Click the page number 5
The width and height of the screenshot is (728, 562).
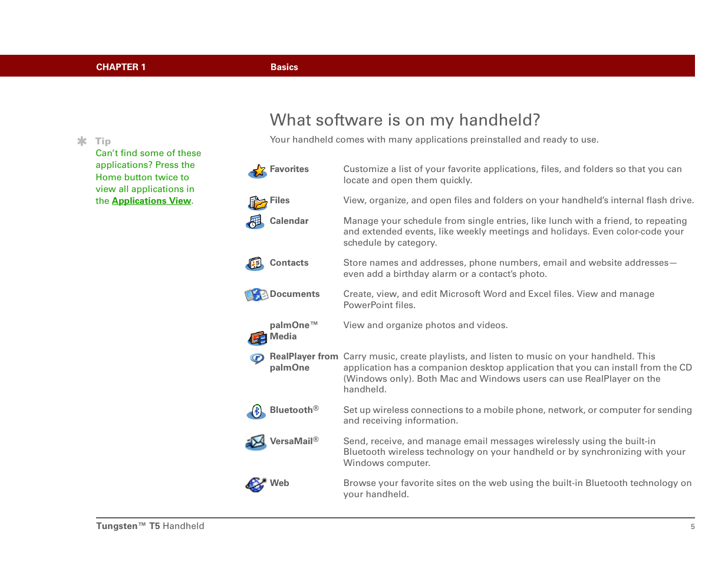[x=693, y=527]
